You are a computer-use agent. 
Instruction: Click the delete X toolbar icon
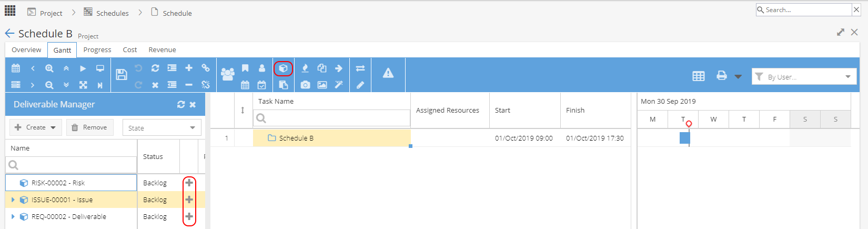click(155, 85)
